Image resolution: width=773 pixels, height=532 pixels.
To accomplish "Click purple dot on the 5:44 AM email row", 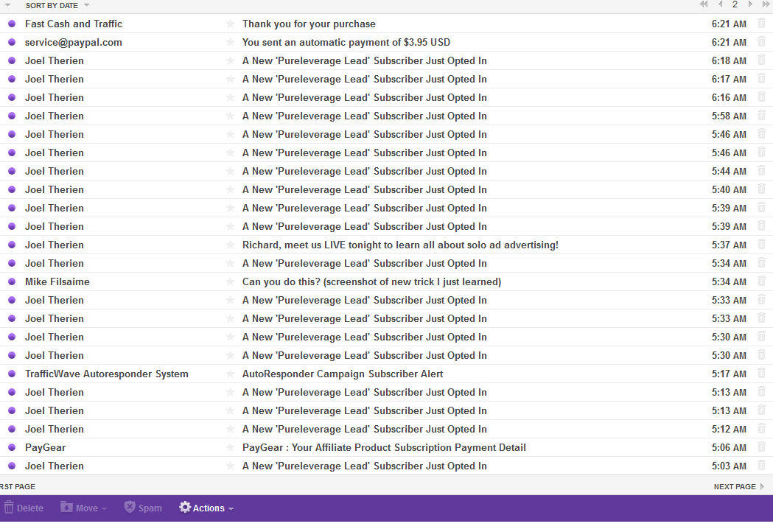I will (12, 171).
